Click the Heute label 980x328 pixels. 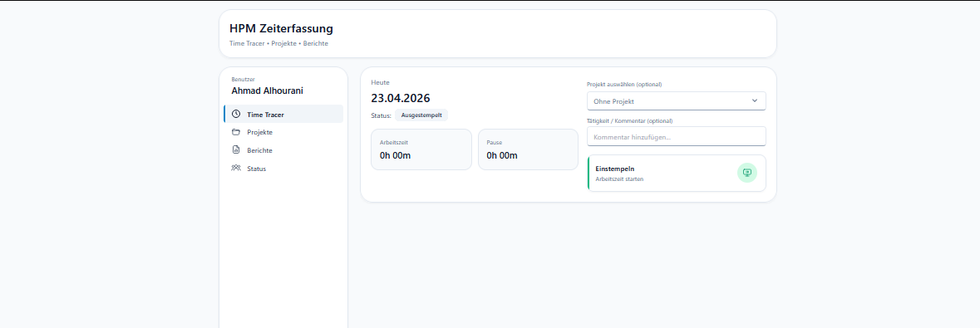(380, 82)
